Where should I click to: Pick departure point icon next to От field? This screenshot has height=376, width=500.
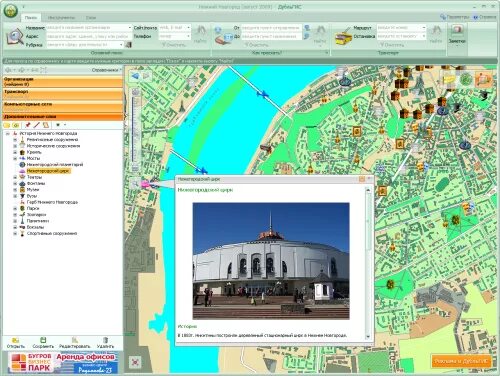pos(307,28)
